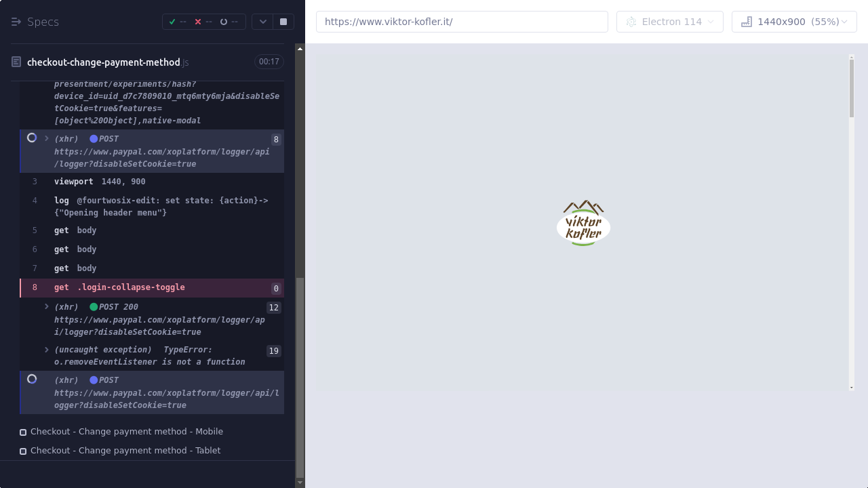Screen dimensions: 868x488
Task: Click the failed tests X counter
Action: tap(203, 22)
